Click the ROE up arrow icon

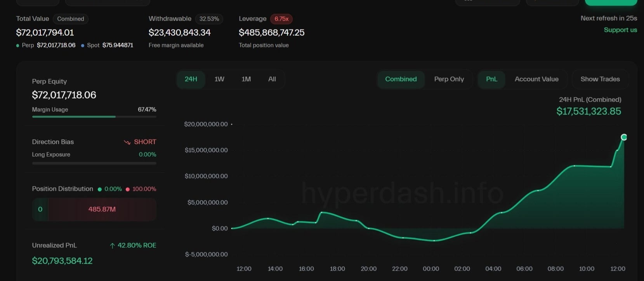click(112, 246)
